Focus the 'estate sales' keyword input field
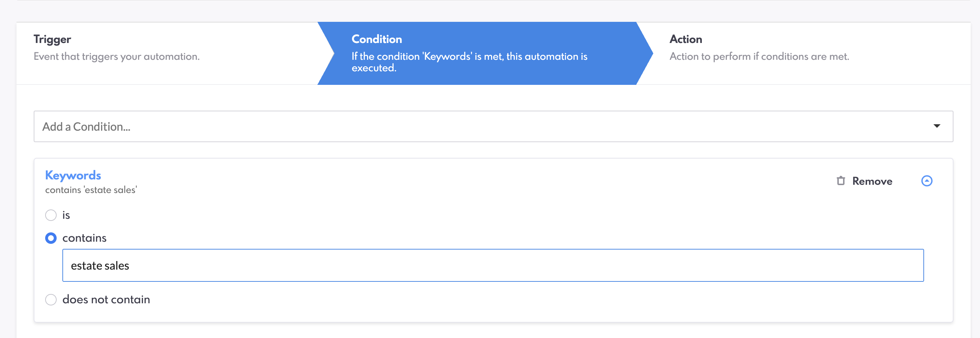The width and height of the screenshot is (980, 338). point(493,265)
